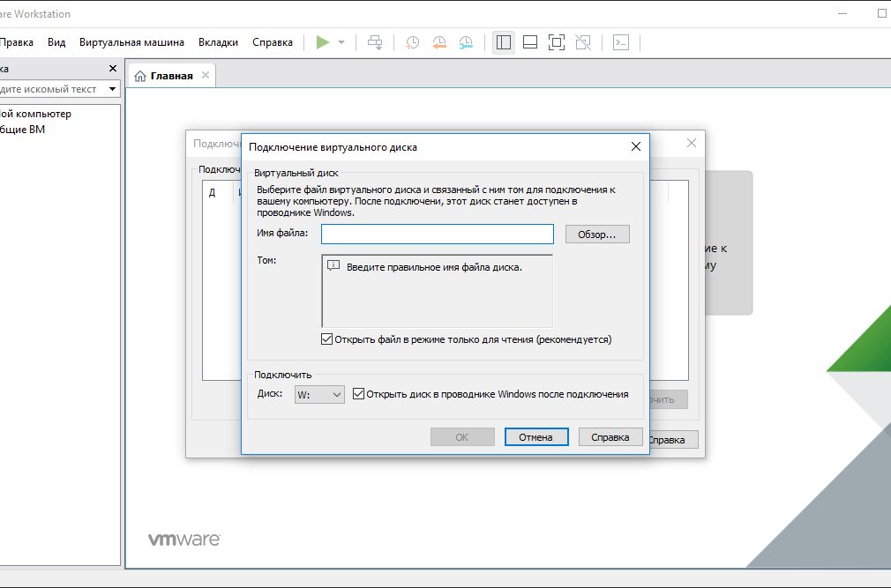
Task: Open the Диск W: drive letter dropdown
Action: pos(319,394)
